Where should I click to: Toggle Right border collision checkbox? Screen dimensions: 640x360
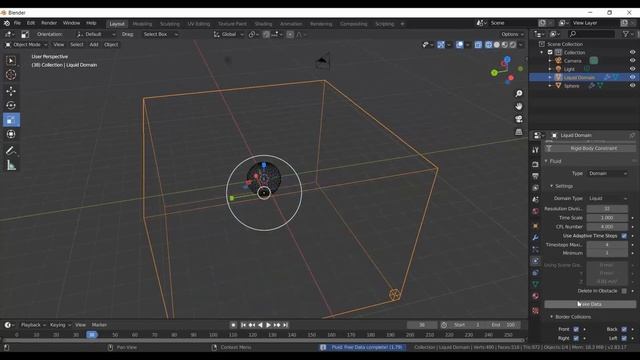point(576,338)
